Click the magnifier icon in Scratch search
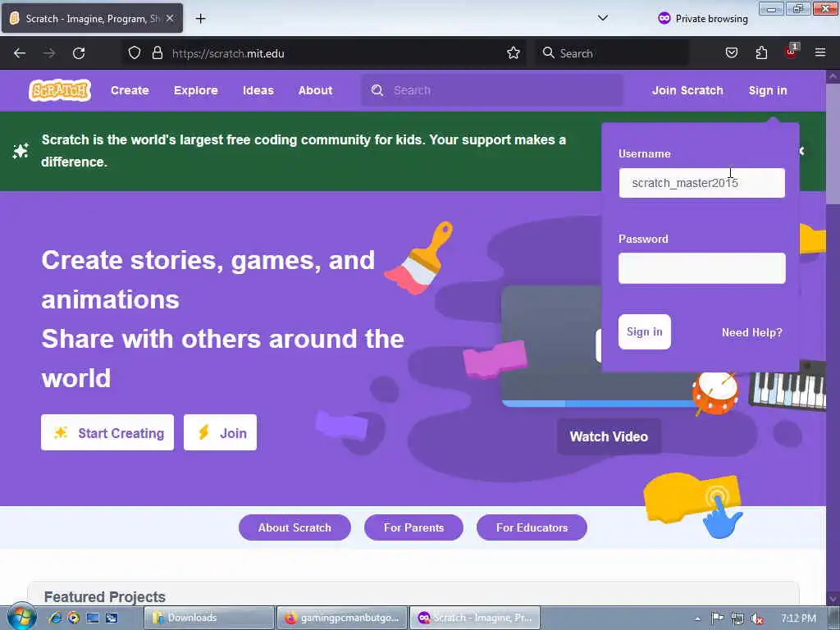This screenshot has height=630, width=840. click(377, 90)
